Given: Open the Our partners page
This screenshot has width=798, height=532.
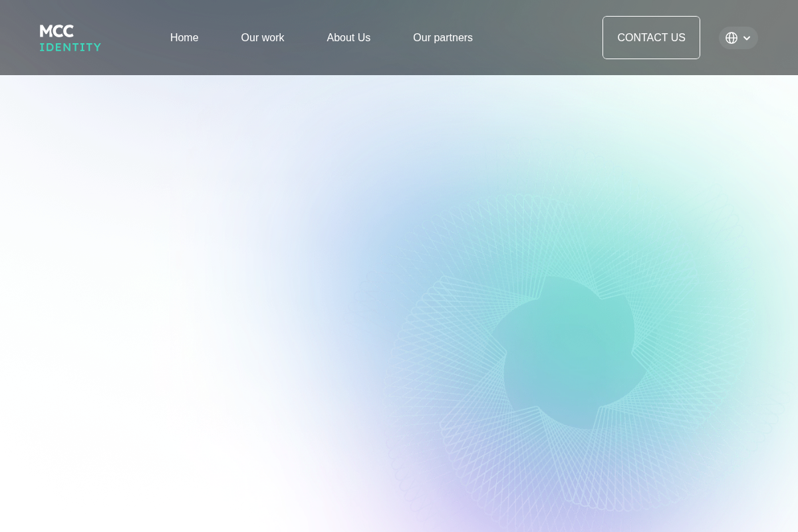Looking at the screenshot, I should point(443,38).
